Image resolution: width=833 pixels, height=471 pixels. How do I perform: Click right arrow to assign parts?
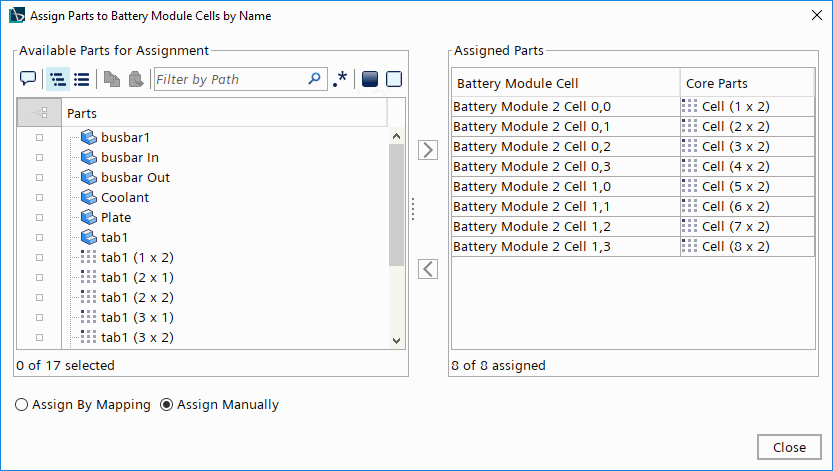pyautogui.click(x=428, y=150)
